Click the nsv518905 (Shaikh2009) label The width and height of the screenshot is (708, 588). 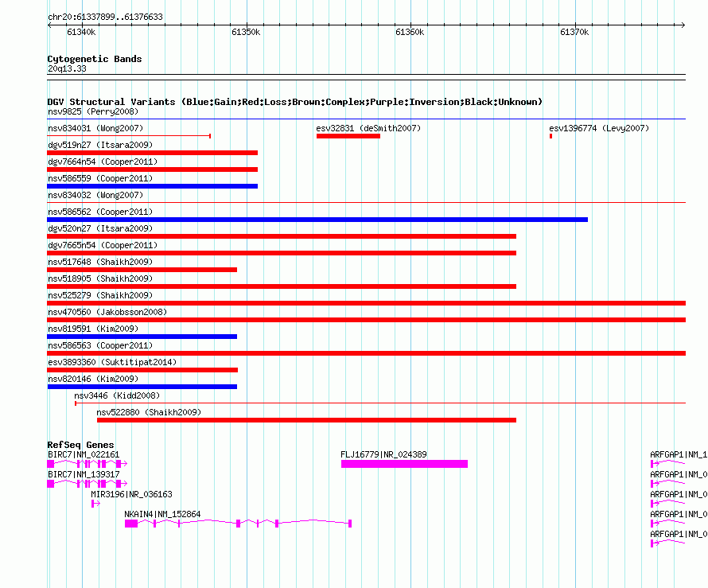pyautogui.click(x=100, y=278)
